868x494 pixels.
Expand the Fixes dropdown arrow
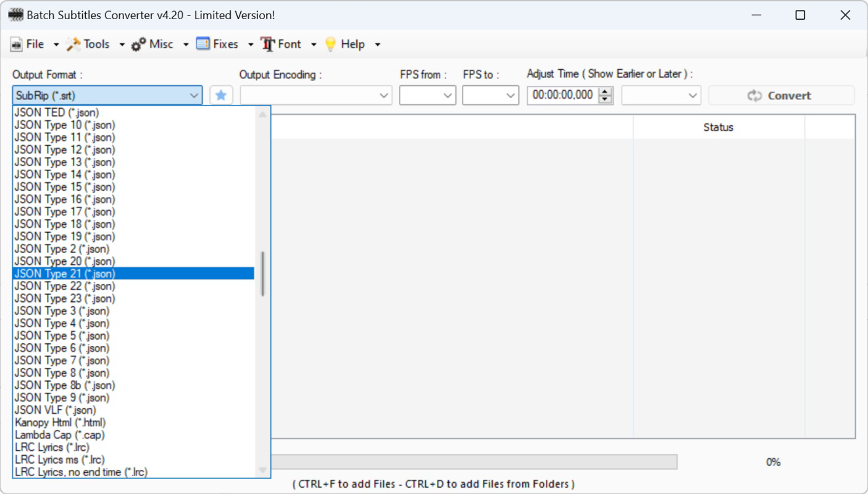point(250,44)
